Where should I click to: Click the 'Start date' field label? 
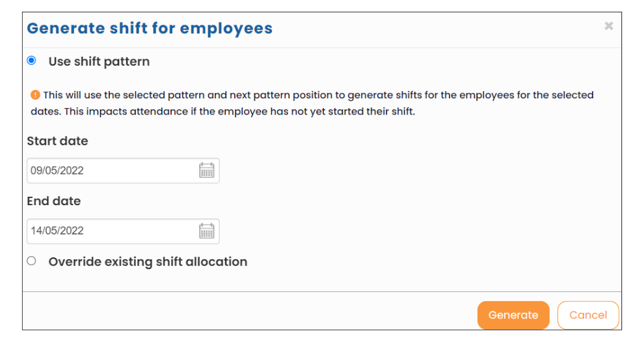(x=57, y=141)
